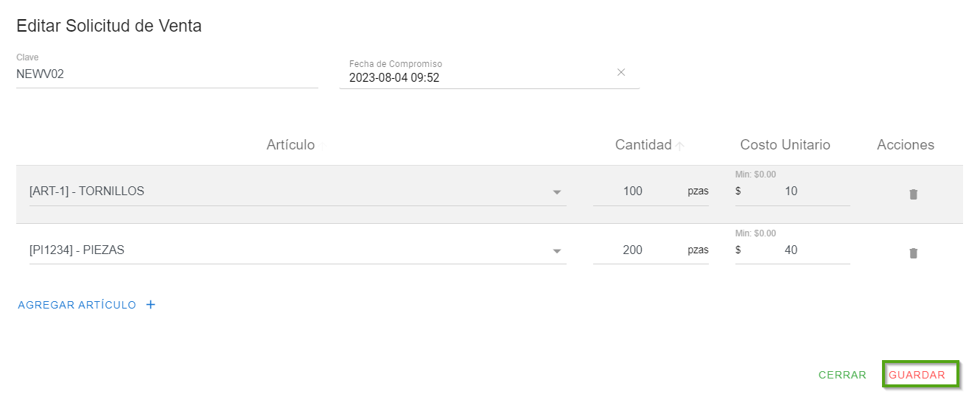Edit TORNILLOS quantity field showing 100
The image size is (980, 405).
[x=634, y=191]
